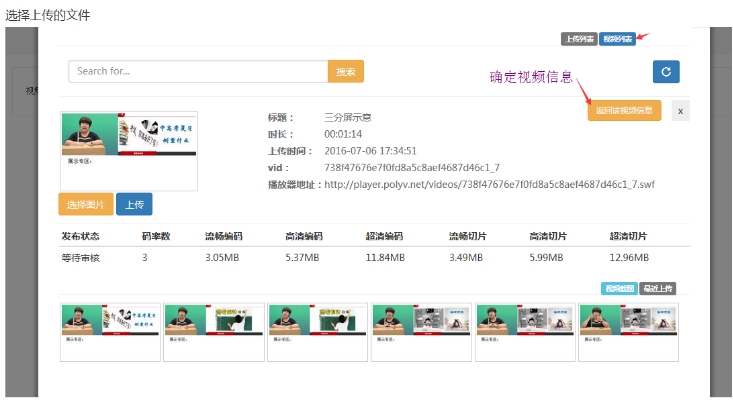Close video details with the x button
Image resolution: width=733 pixels, height=405 pixels.
680,111
